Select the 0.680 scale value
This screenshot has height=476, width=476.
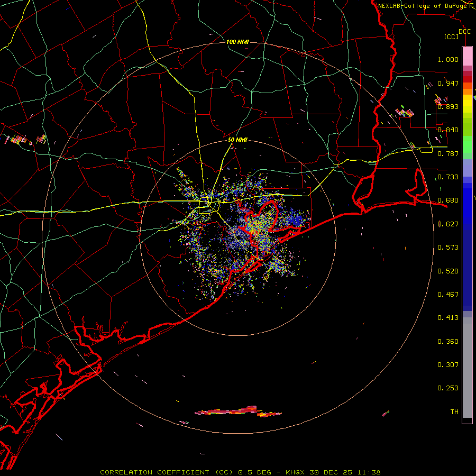click(448, 200)
